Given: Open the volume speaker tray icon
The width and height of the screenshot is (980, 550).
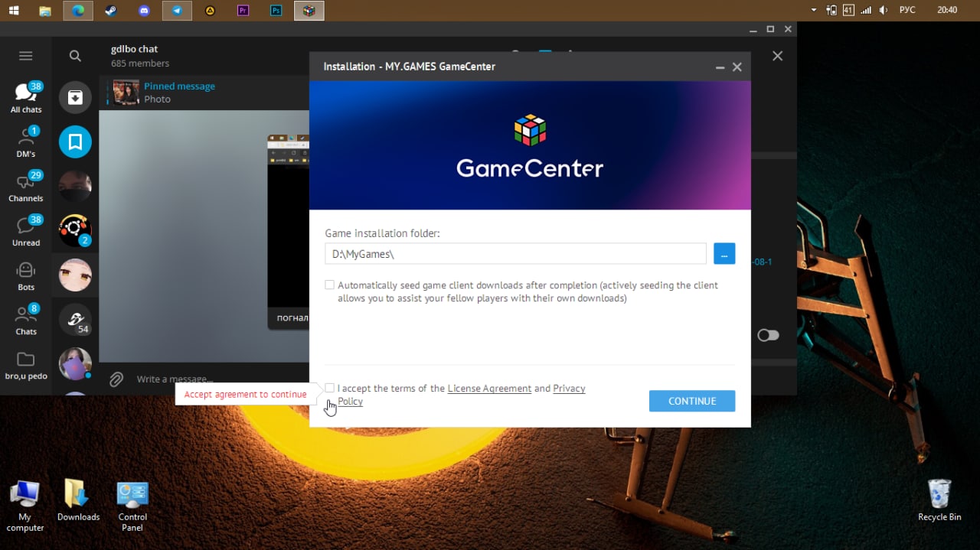Looking at the screenshot, I should tap(884, 10).
